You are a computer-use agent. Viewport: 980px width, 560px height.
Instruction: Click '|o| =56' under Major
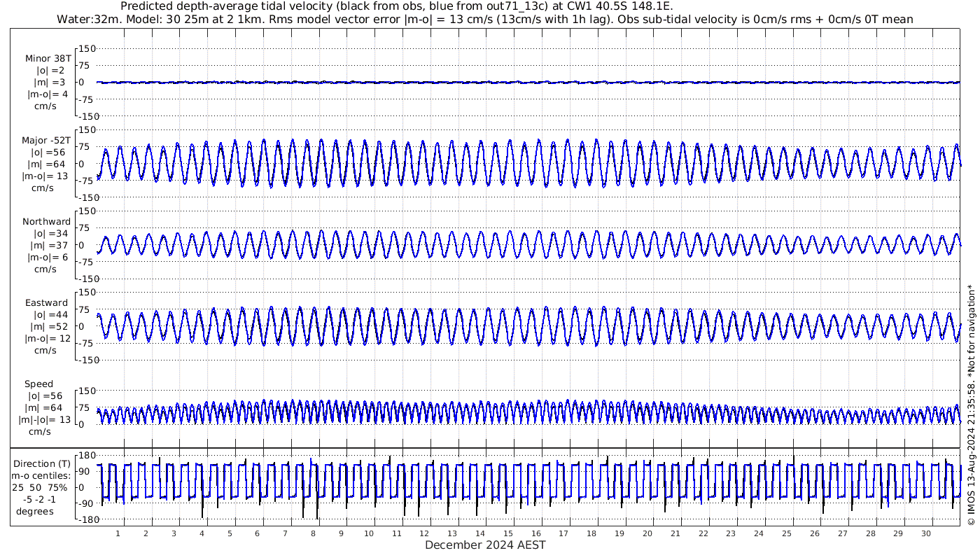coord(48,153)
